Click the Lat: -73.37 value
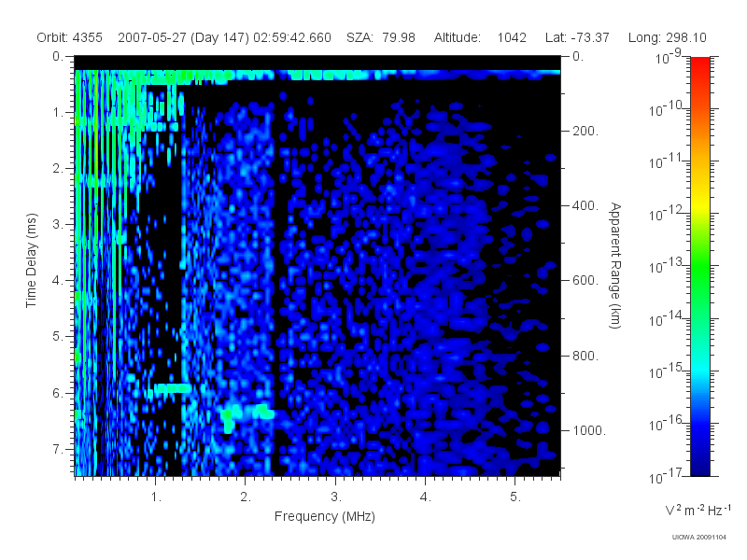Screen dimensions: 747x560 (x=577, y=37)
